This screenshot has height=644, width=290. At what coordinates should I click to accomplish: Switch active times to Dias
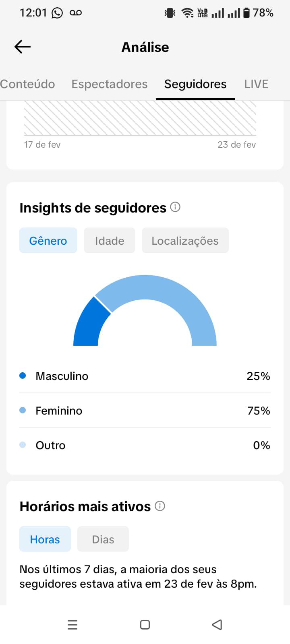point(103,539)
